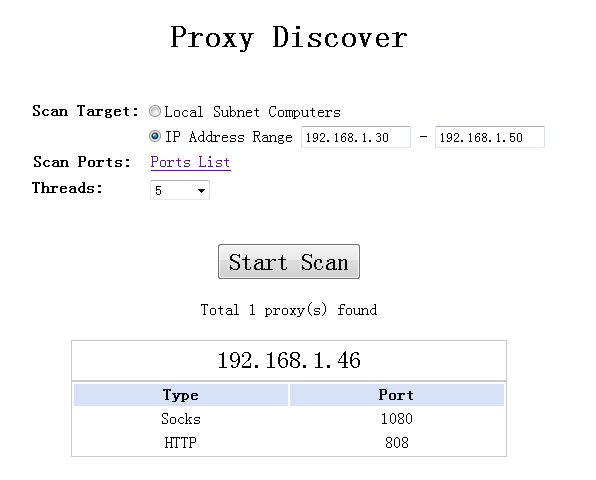This screenshot has height=480, width=596.
Task: Click port value 808
Action: point(396,443)
